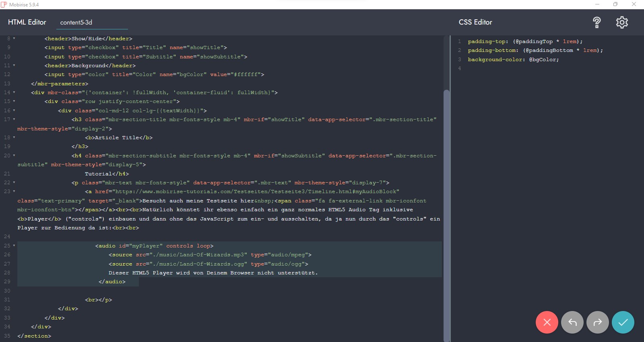
Task: Fold the paragraph tag at line 22
Action: pyautogui.click(x=14, y=183)
